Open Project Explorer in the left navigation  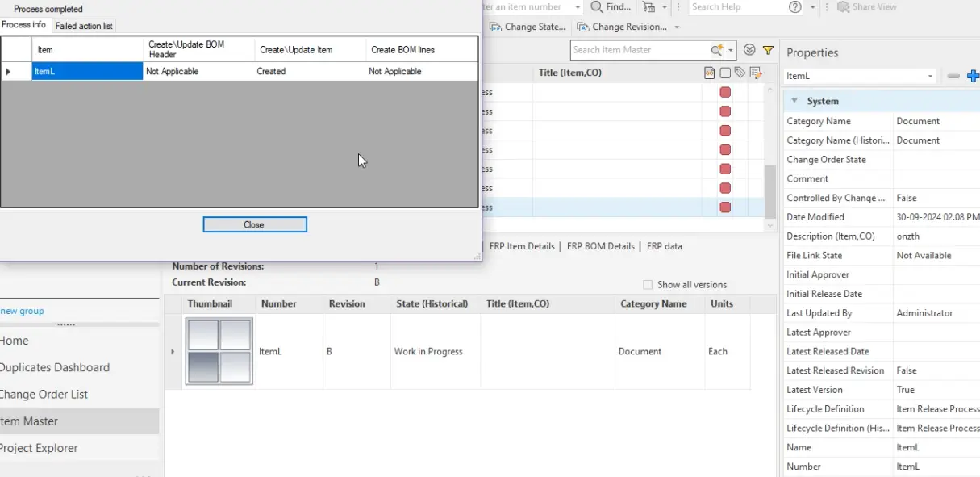pyautogui.click(x=40, y=448)
